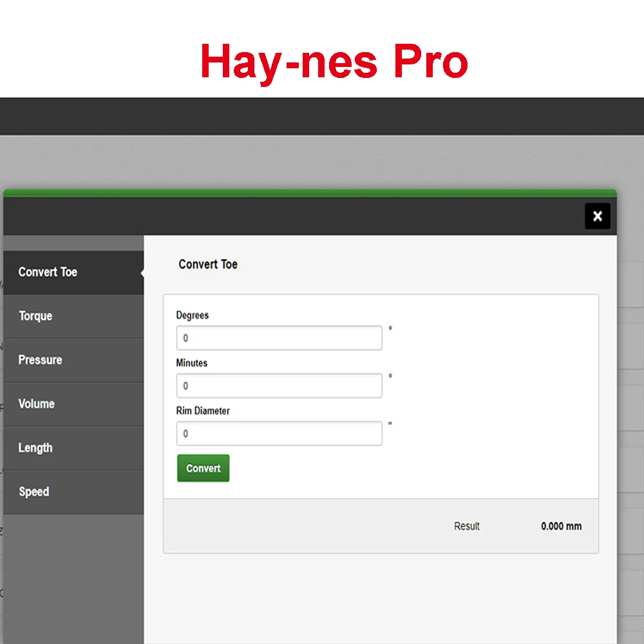
Task: Click the Convert Toe panel heading
Action: tap(208, 264)
